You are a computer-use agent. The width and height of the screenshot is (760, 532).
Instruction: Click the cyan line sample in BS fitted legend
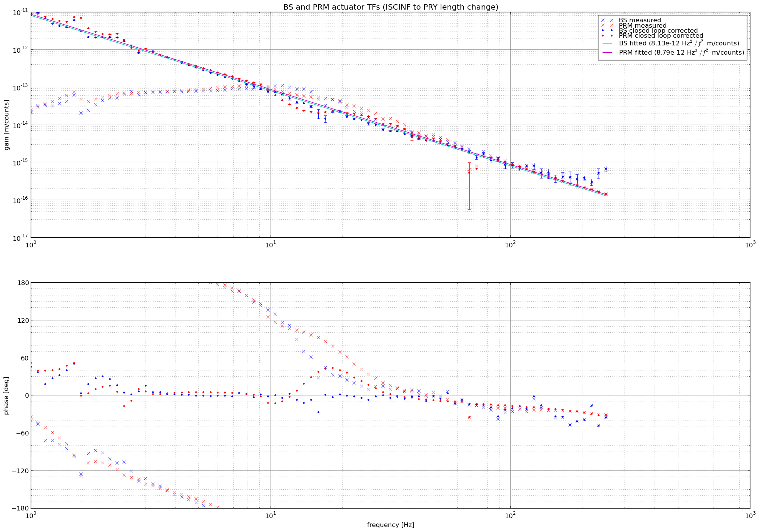607,43
